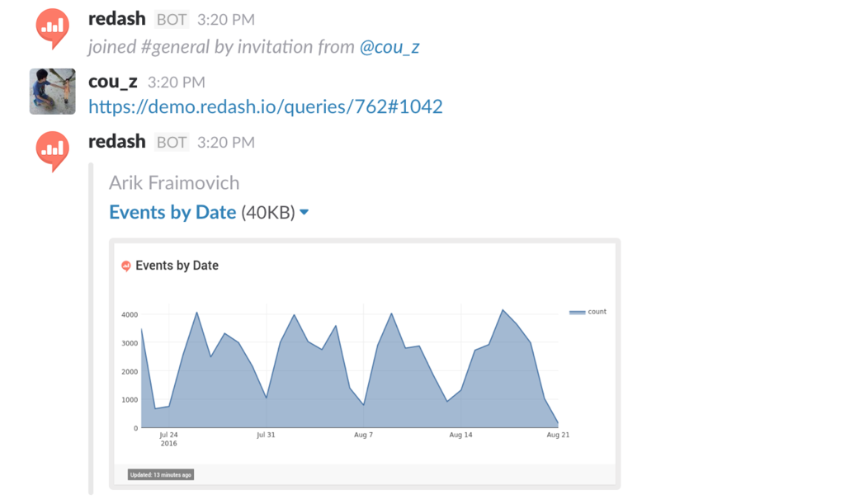The width and height of the screenshot is (845, 504).
Task: Click the 3:20 PM timestamp on the chart message
Action: click(226, 143)
